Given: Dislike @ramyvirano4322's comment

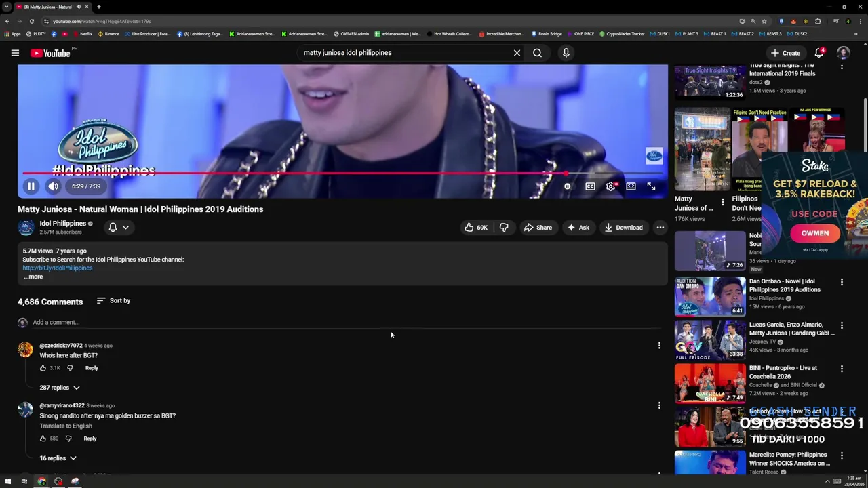Looking at the screenshot, I should [x=68, y=439].
